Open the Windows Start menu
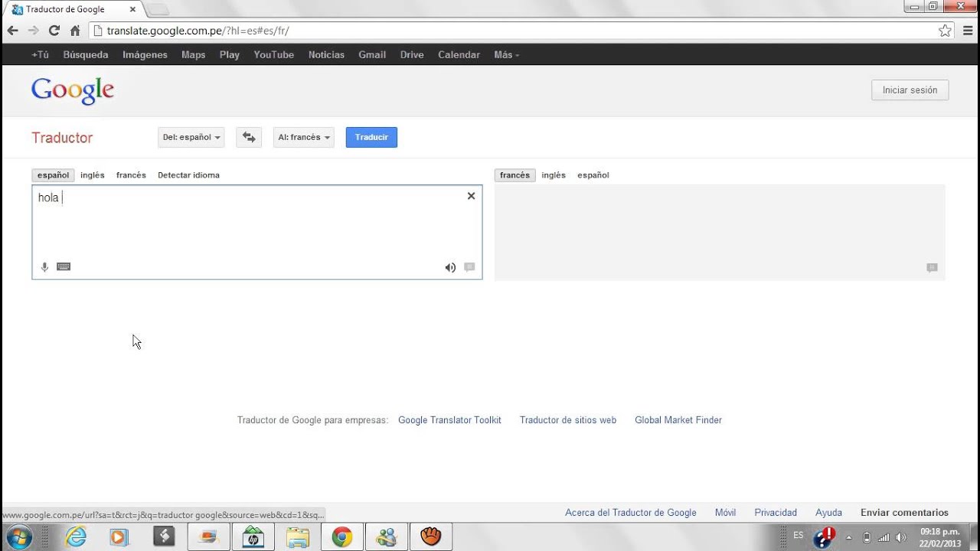Screen dimensions: 980x551 point(18,536)
